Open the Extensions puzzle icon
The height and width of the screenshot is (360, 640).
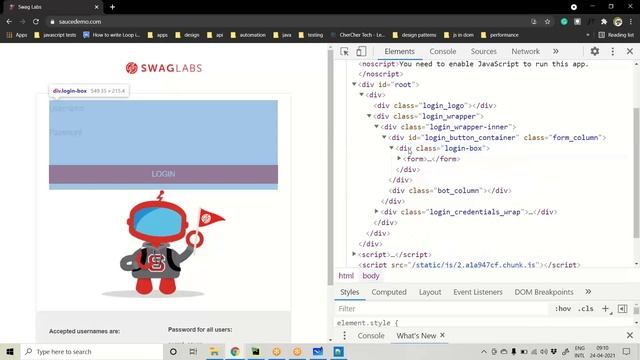(x=604, y=22)
